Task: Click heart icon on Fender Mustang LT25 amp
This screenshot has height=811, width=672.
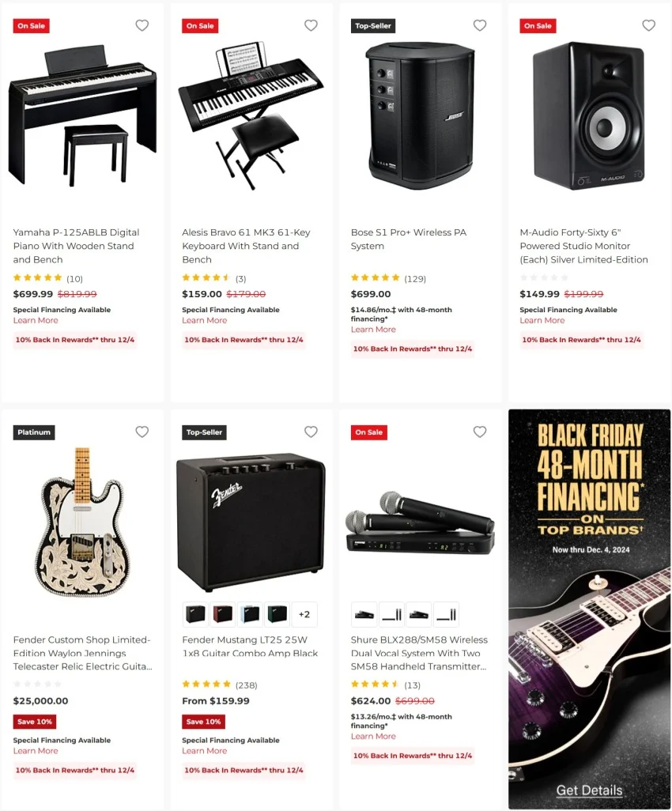Action: coord(311,432)
